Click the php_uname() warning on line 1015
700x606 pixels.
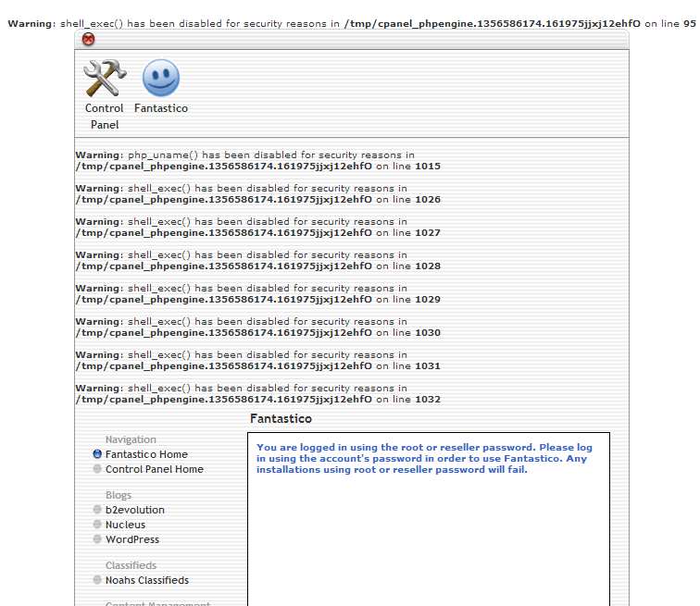(x=258, y=161)
